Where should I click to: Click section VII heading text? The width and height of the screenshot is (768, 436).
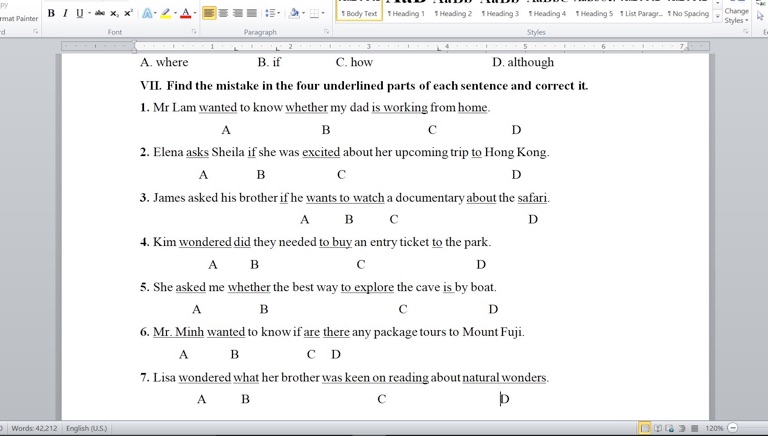pyautogui.click(x=364, y=86)
